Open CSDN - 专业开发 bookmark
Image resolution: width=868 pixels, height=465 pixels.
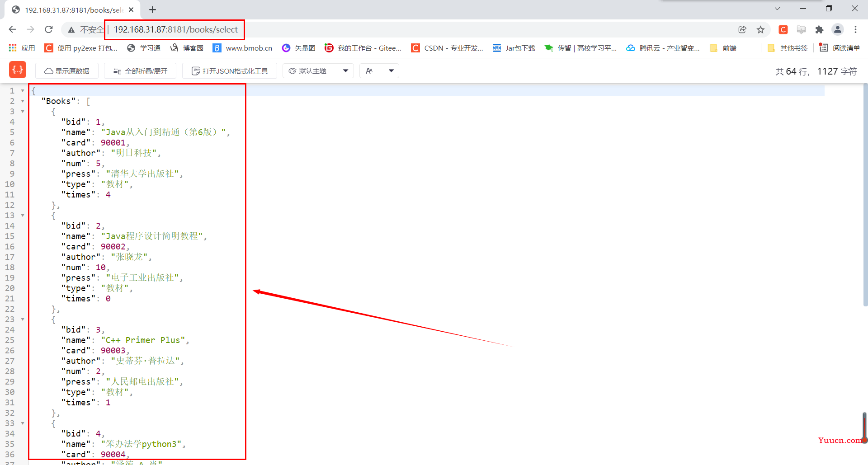(x=447, y=48)
